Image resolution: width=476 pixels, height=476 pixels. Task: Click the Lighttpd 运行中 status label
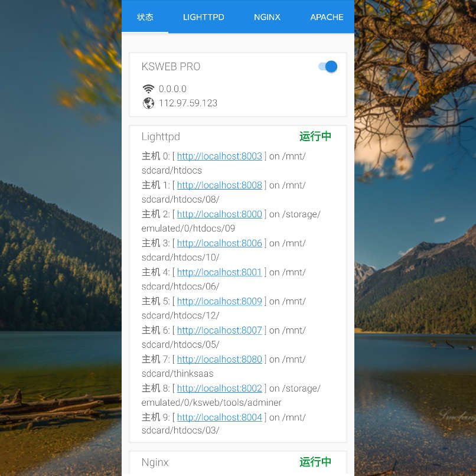coord(315,136)
